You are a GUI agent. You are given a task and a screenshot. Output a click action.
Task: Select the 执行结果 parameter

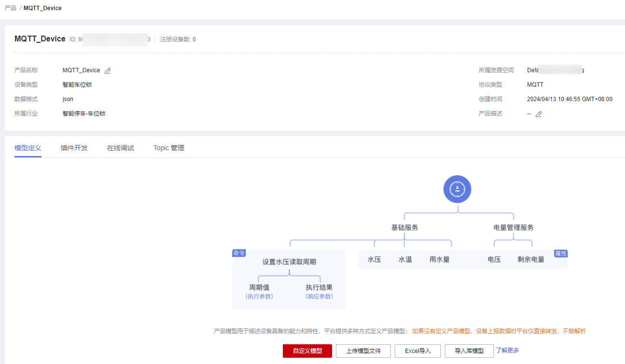tap(319, 287)
